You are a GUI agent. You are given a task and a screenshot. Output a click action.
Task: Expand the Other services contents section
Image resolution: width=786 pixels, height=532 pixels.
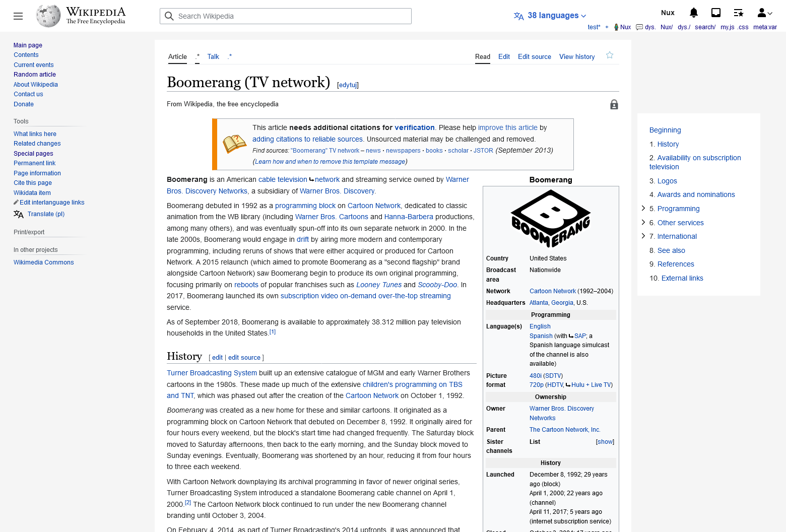coord(643,222)
